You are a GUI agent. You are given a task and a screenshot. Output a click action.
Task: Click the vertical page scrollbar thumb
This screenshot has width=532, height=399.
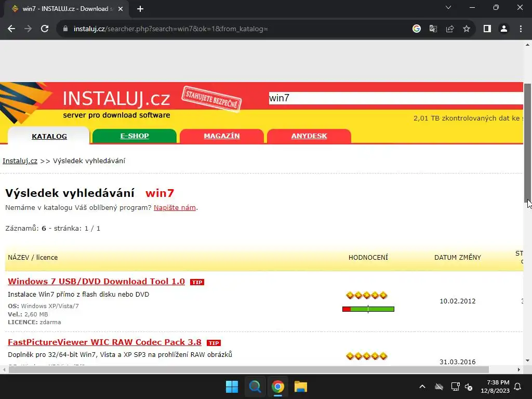point(528,142)
